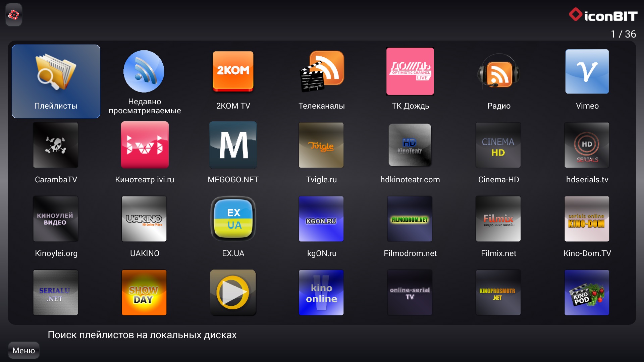Launch MEGOGO.NET icon

click(233, 145)
